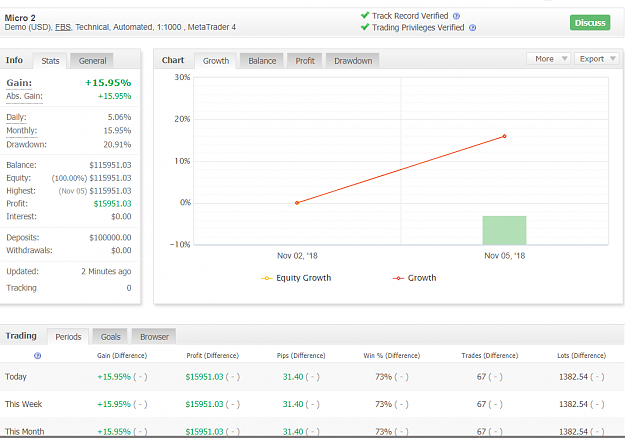Click the Micro 2 account title
Image resolution: width=625 pixels, height=438 pixels.
point(20,18)
